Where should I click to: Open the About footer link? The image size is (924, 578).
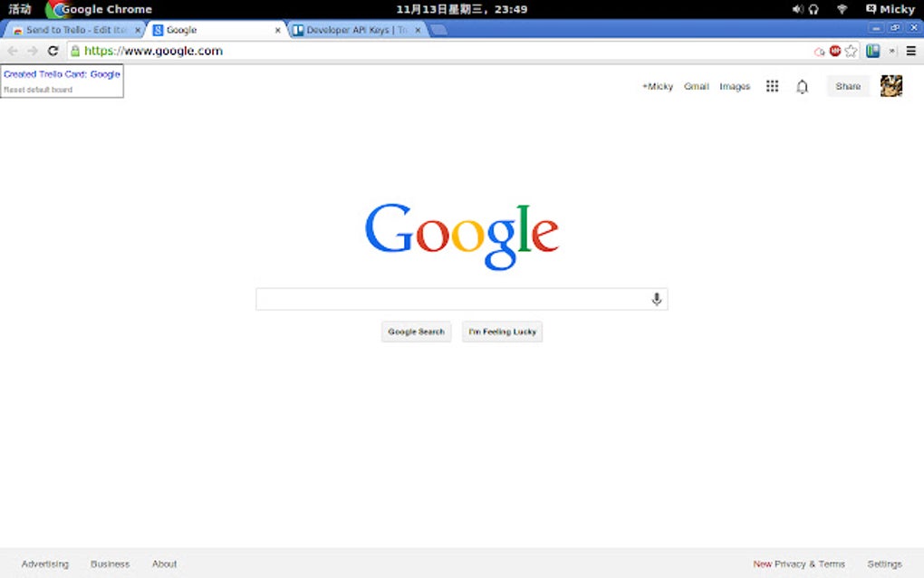[x=164, y=564]
